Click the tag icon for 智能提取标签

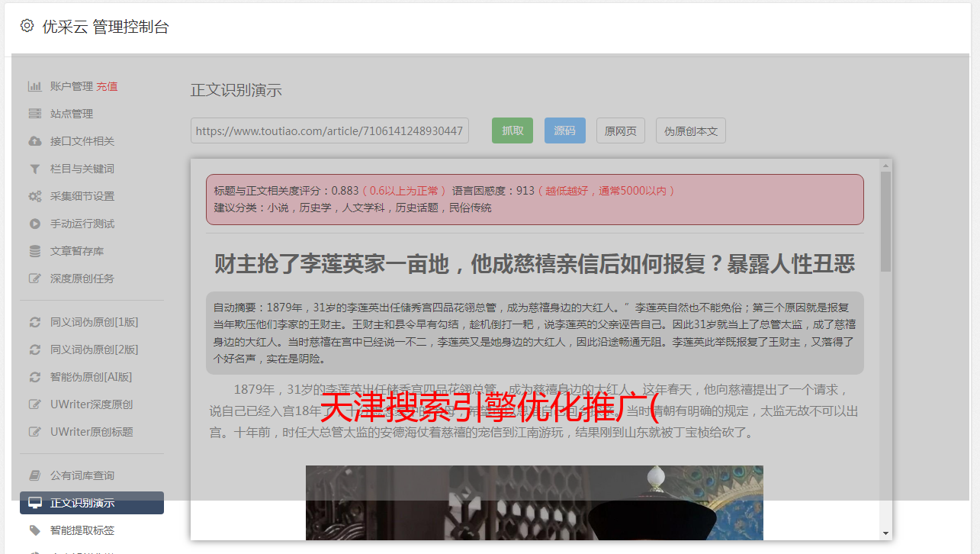pyautogui.click(x=34, y=530)
